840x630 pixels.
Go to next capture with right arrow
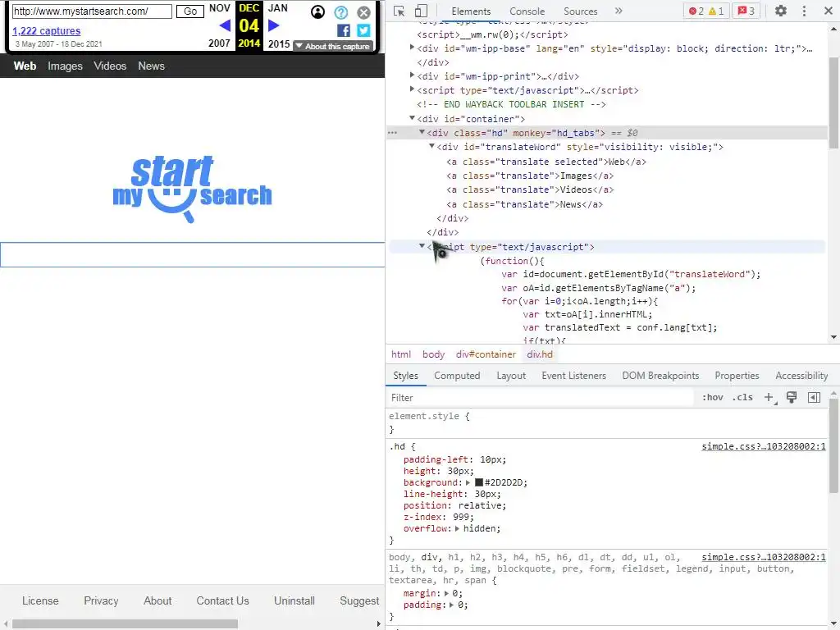pos(273,25)
